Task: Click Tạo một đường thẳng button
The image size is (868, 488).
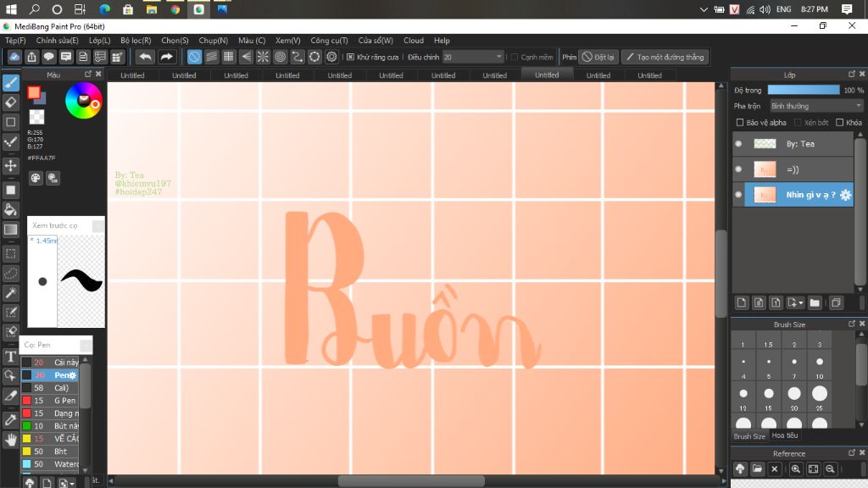Action: [x=665, y=57]
